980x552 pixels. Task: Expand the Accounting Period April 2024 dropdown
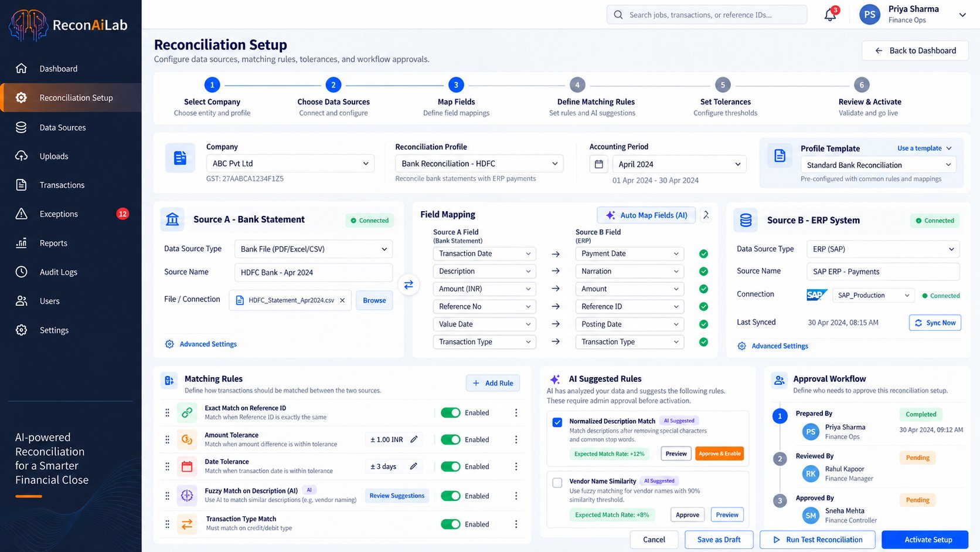pos(679,164)
